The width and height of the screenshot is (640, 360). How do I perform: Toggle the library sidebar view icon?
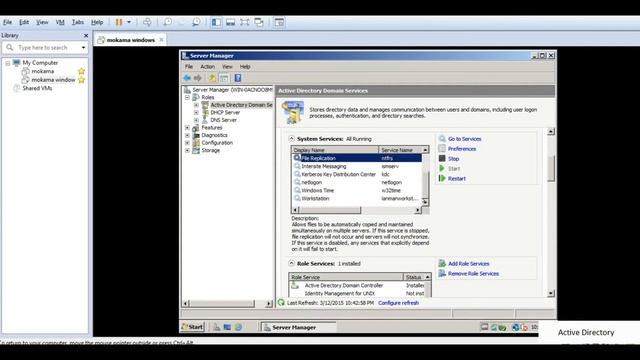point(216,22)
